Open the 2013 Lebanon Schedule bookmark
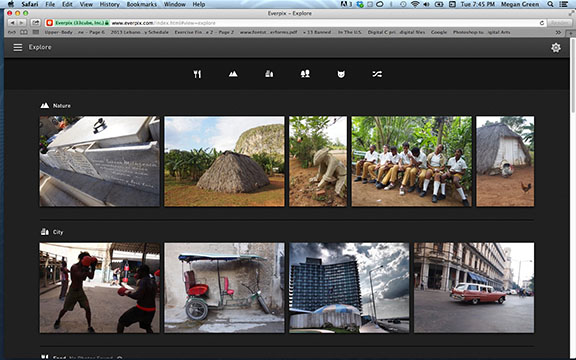Screen dimensions: 576x360 coord(139,32)
